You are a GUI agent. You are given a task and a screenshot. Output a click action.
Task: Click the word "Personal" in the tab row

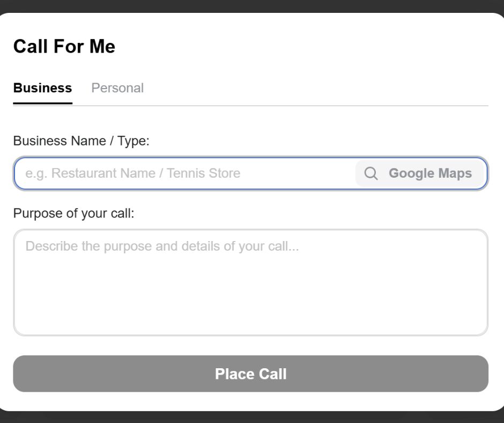click(x=117, y=88)
